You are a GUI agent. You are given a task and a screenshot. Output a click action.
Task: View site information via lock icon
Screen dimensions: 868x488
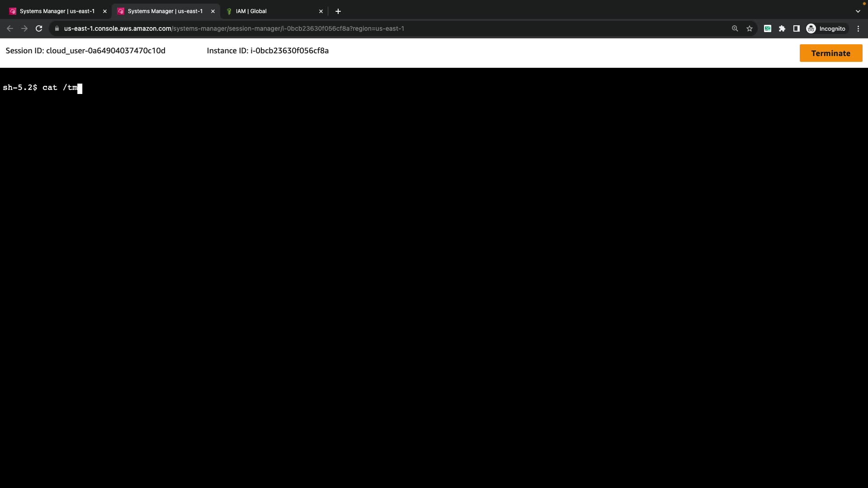pyautogui.click(x=57, y=28)
